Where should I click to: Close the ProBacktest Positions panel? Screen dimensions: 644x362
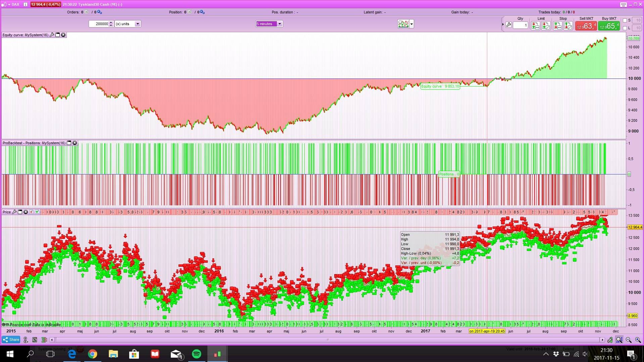click(75, 143)
